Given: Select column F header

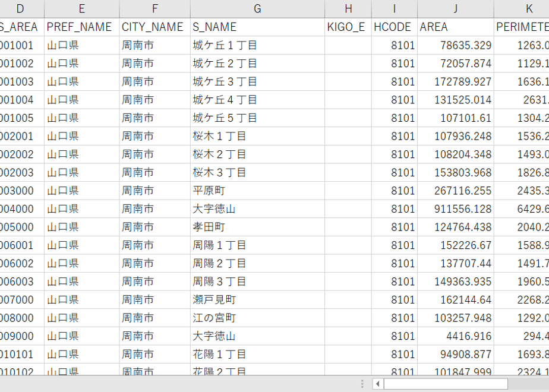Looking at the screenshot, I should click(154, 9).
